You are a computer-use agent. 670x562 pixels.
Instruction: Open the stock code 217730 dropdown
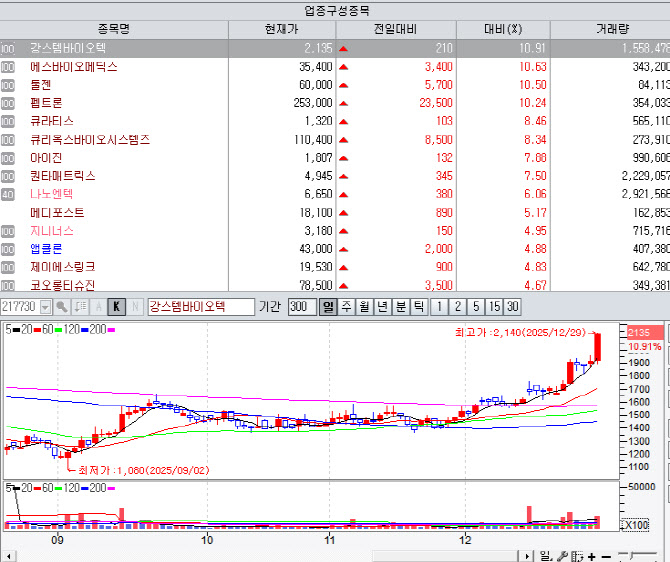[46, 307]
